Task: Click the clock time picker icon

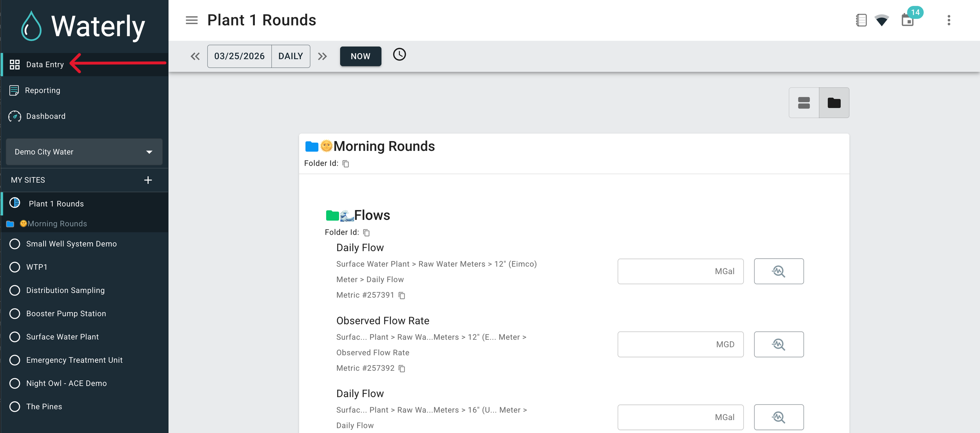Action: (x=399, y=54)
